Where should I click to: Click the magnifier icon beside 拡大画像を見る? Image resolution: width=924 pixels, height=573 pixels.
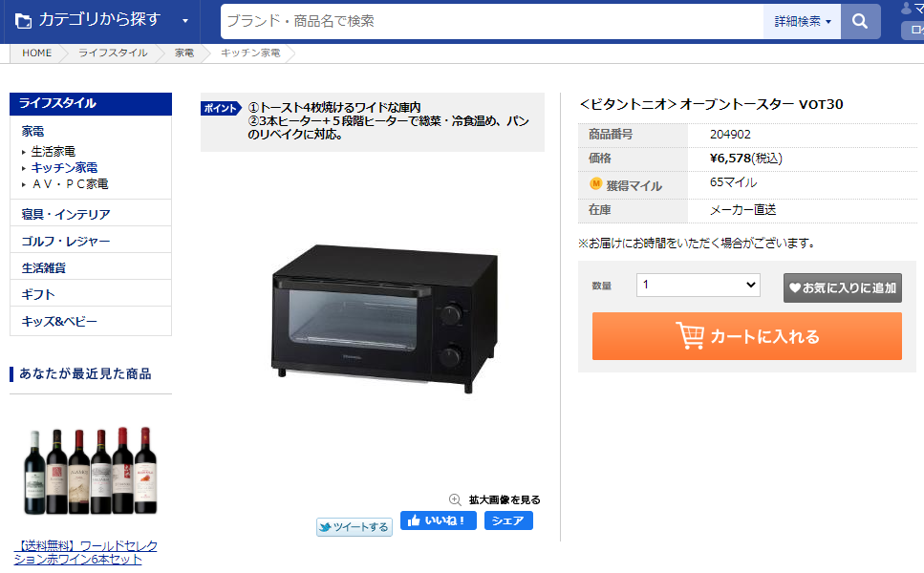[x=455, y=500]
